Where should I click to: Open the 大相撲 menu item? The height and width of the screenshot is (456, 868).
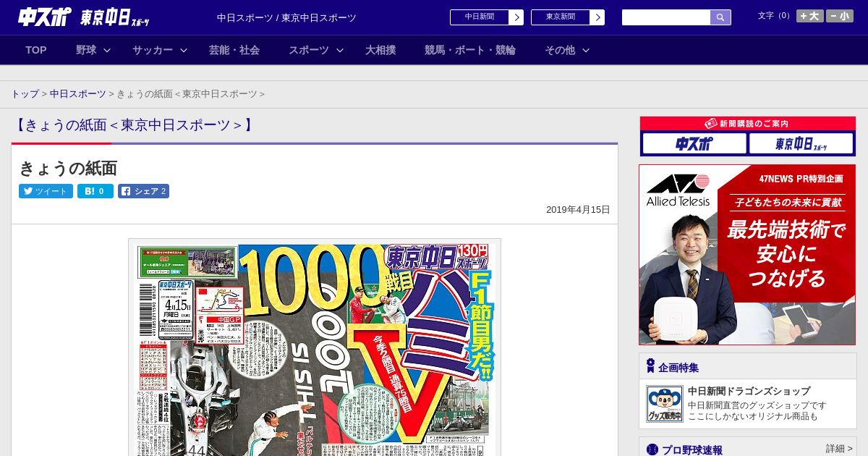tap(380, 50)
